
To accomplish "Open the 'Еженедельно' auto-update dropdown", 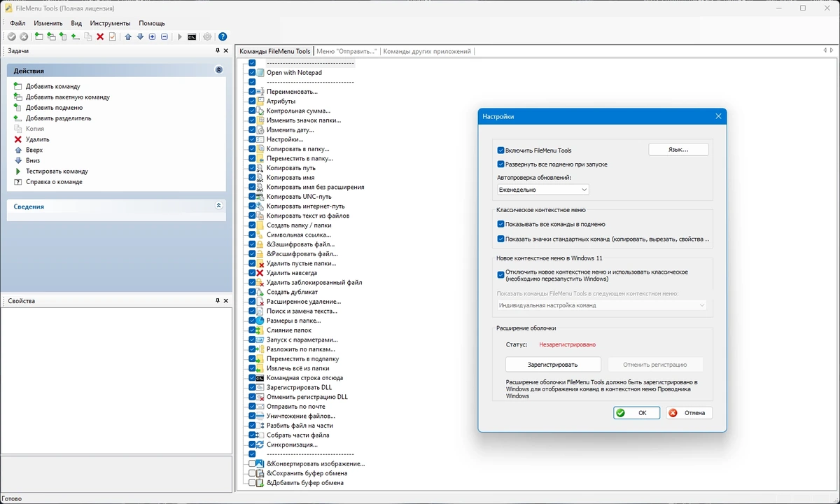I will coord(542,189).
